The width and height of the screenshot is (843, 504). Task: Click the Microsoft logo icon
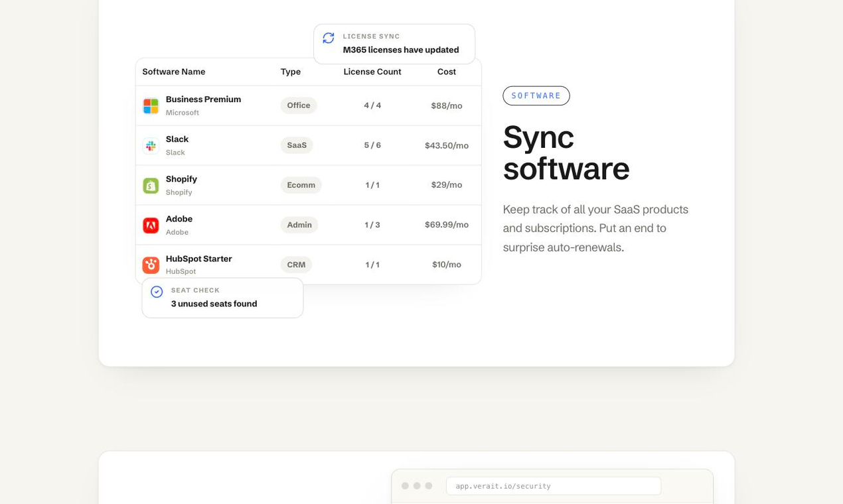point(151,105)
